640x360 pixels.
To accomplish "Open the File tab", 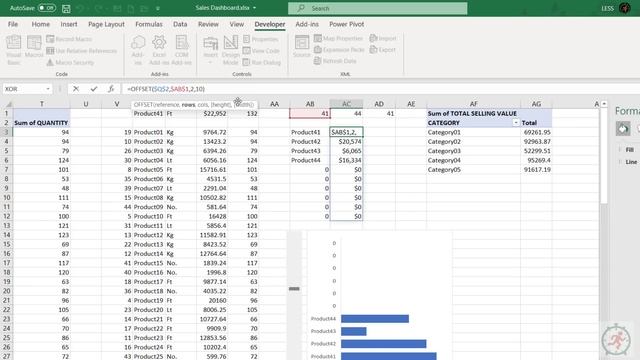I will click(13, 24).
